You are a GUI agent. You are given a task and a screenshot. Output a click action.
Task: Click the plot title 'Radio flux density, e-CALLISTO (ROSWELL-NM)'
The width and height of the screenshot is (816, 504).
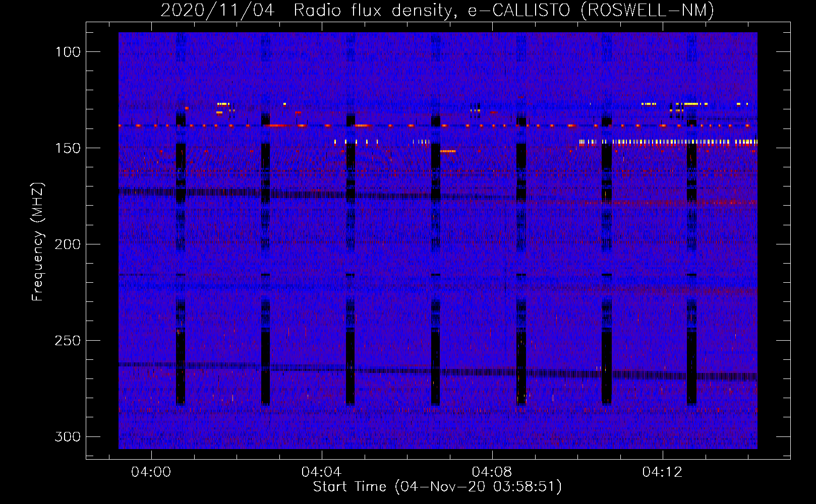click(x=504, y=10)
